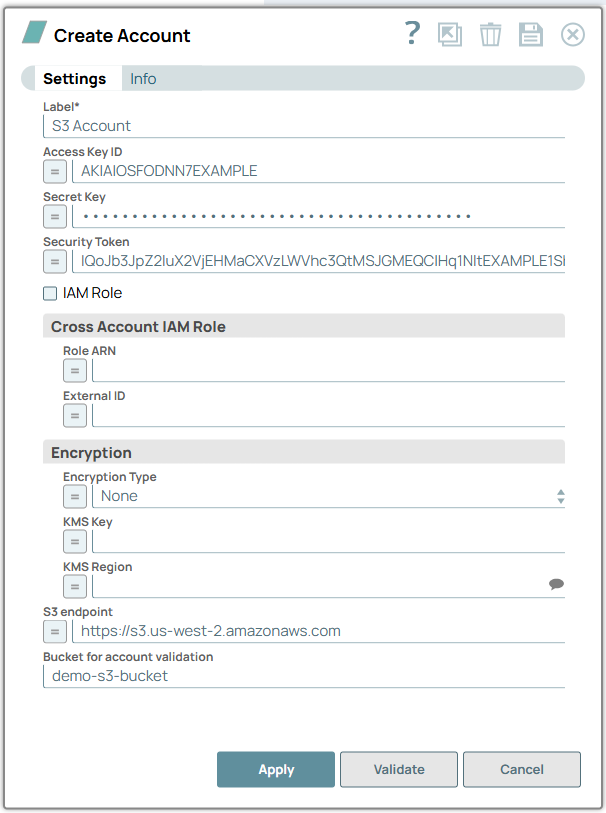Click expression icon beside External ID
Viewport: 606px width, 813px height.
click(x=75, y=415)
